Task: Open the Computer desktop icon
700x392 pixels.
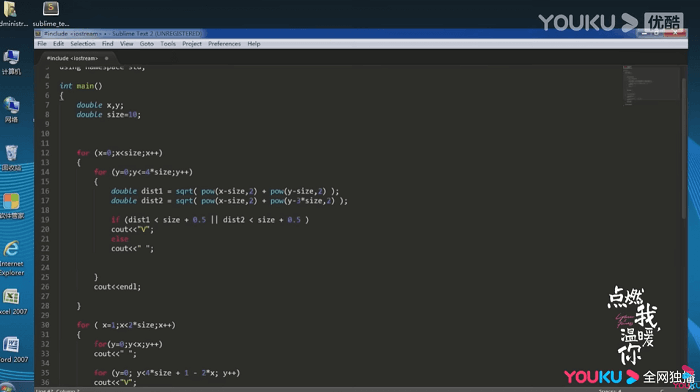Action: pos(11,63)
